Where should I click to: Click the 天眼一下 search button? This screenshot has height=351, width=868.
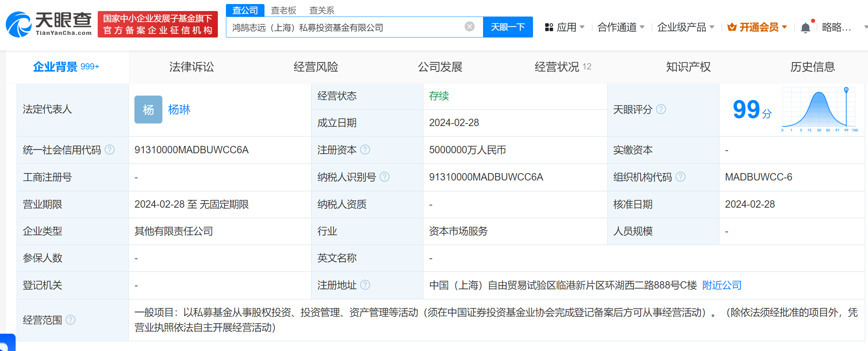pyautogui.click(x=508, y=27)
